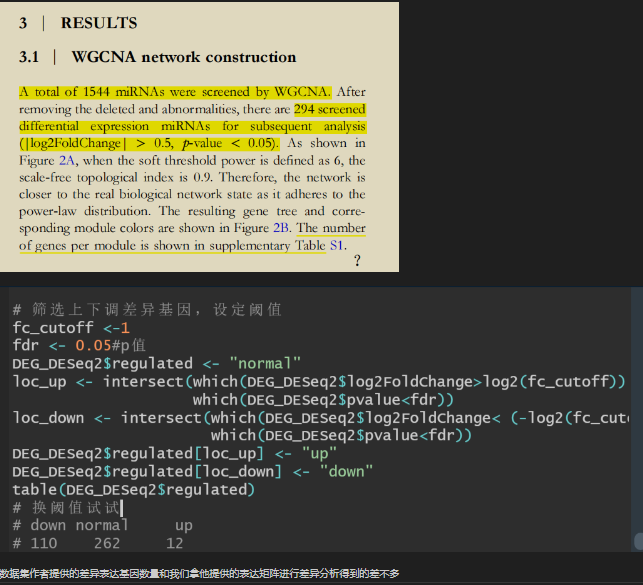Click 'which(DEG_DESeq2$pvalue<fdr))' under loc_up
This screenshot has width=643, height=585.
tap(323, 400)
